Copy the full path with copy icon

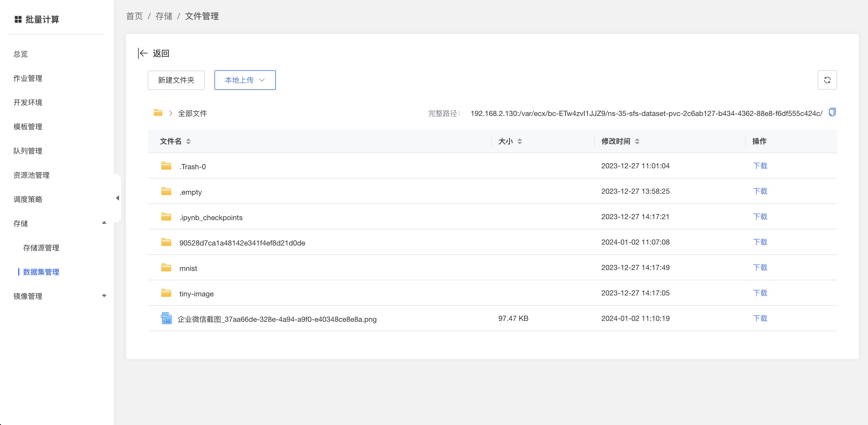[832, 113]
